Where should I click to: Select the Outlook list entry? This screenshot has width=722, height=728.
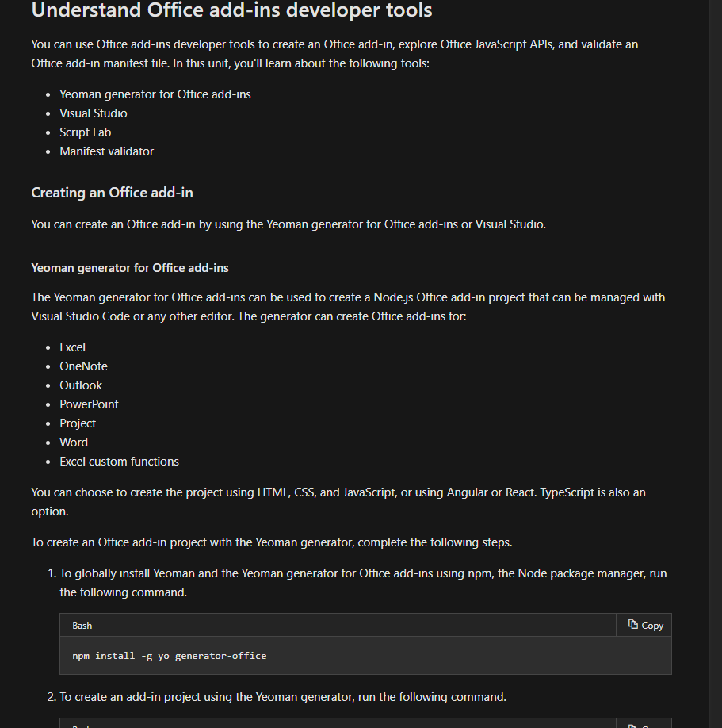click(x=81, y=385)
